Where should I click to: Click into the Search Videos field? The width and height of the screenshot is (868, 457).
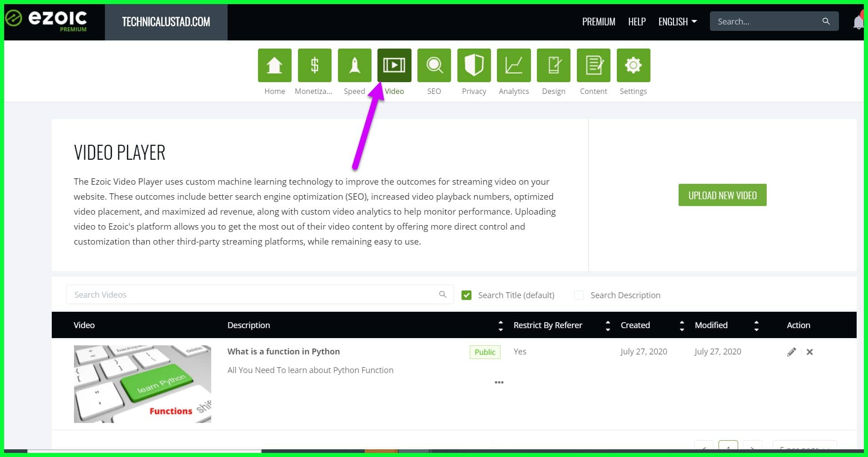260,295
